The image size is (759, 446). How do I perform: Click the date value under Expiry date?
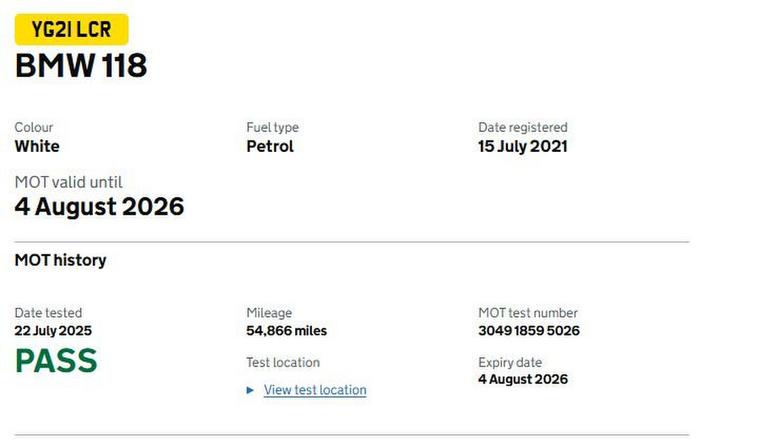[x=522, y=379]
